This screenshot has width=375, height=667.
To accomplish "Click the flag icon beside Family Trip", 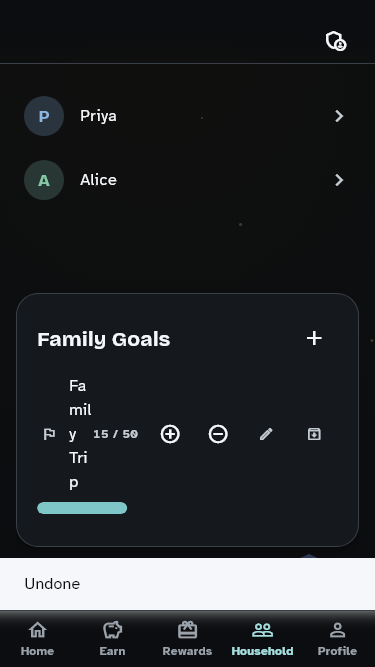I will [x=49, y=434].
